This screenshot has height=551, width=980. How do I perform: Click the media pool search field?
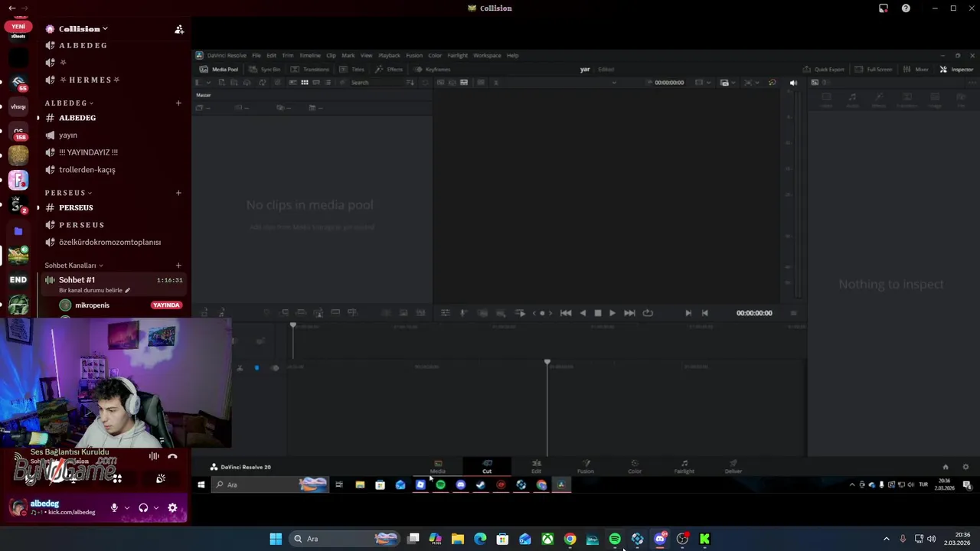click(x=375, y=83)
